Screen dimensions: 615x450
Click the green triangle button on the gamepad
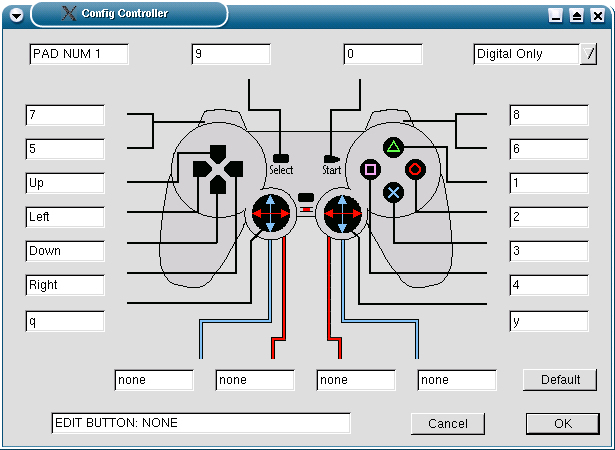tap(393, 148)
